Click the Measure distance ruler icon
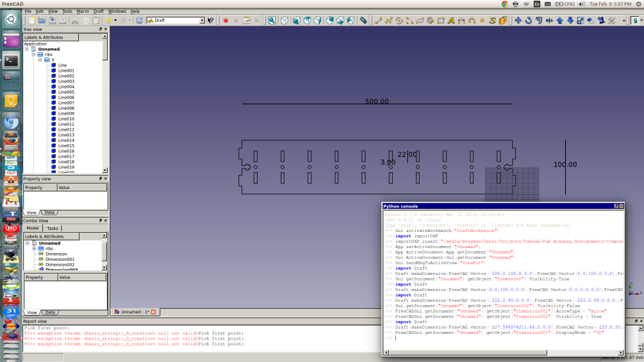This screenshot has height=362, width=644. (363, 21)
